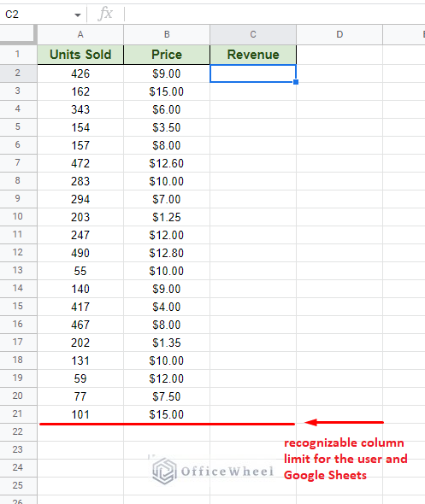Screen dimensions: 425x504
Task: Select cell with units sold 426
Action: pyautogui.click(x=80, y=73)
